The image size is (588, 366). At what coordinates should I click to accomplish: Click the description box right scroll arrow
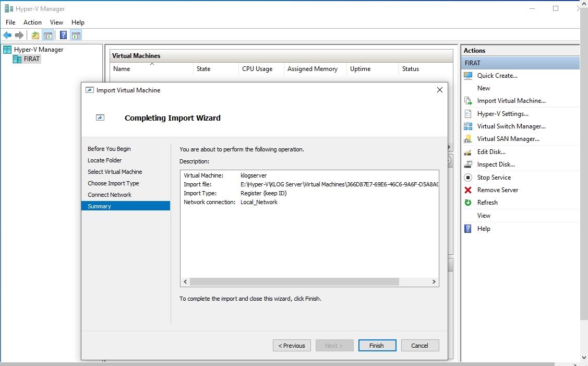(434, 281)
